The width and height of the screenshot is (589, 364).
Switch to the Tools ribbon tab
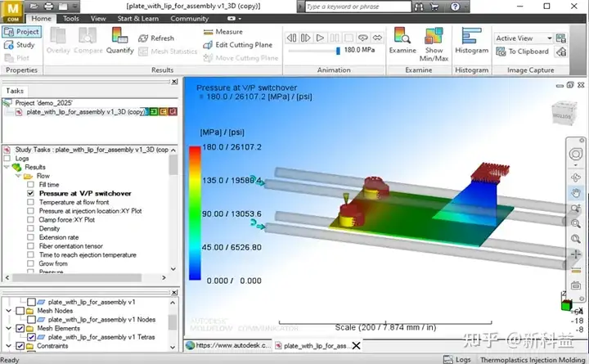point(70,19)
